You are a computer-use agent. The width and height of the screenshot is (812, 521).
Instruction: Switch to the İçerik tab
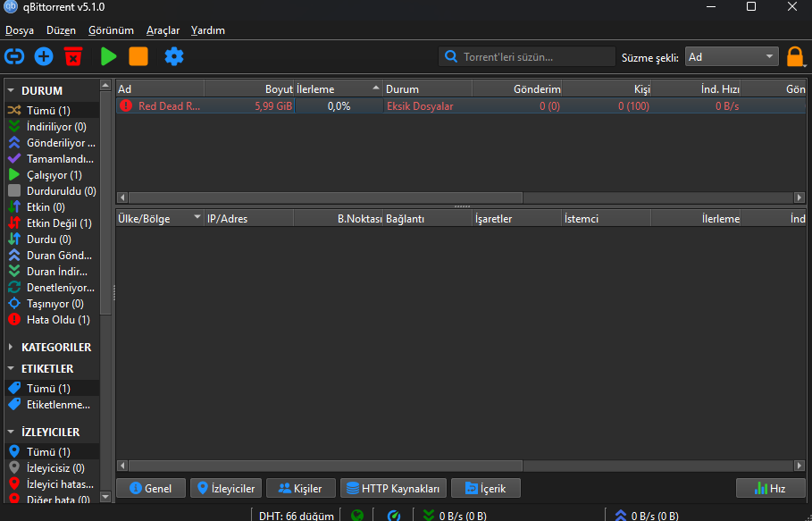coord(486,488)
